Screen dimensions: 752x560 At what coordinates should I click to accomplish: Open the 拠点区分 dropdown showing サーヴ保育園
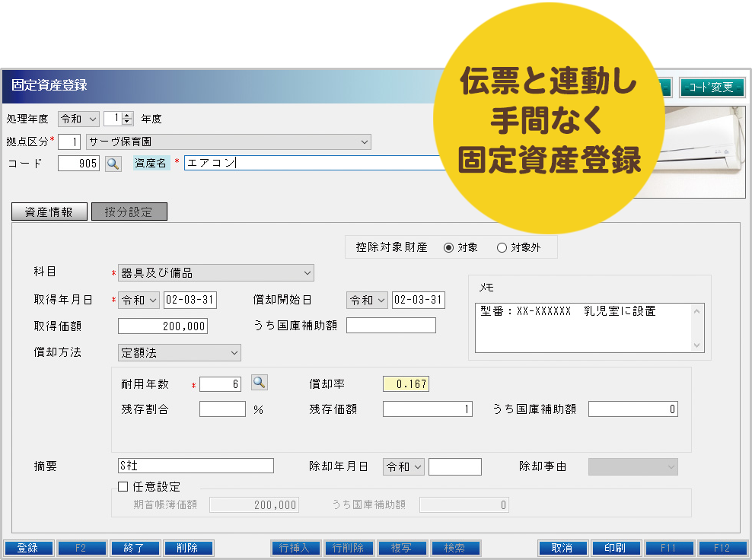coord(228,142)
